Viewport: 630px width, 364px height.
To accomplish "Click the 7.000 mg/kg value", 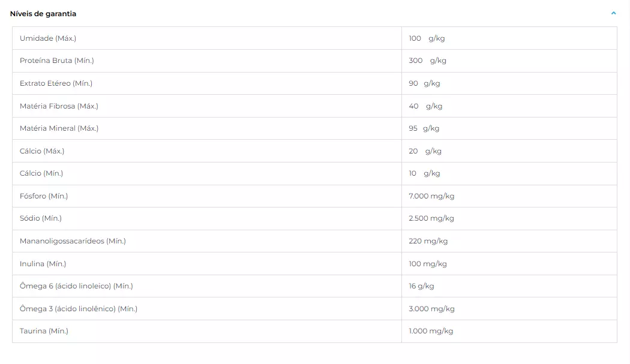I will coord(431,196).
